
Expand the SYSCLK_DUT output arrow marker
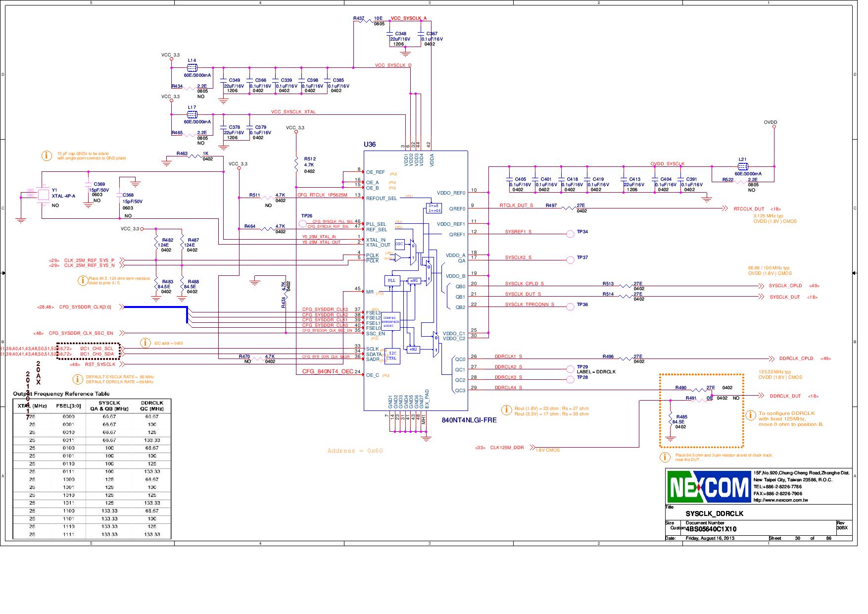point(761,297)
